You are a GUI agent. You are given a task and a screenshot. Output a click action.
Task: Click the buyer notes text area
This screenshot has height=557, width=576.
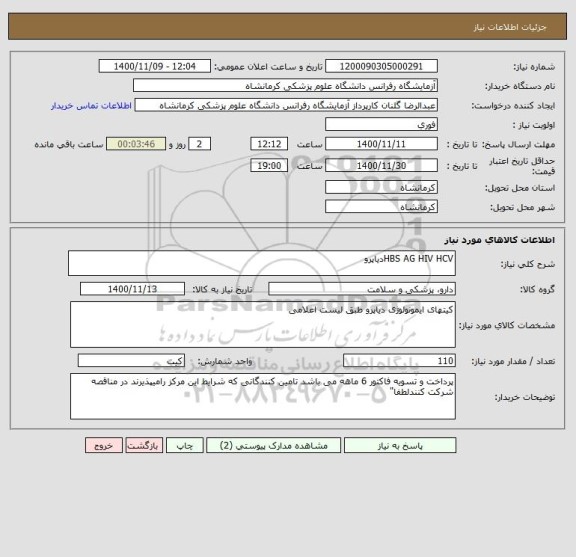click(263, 396)
